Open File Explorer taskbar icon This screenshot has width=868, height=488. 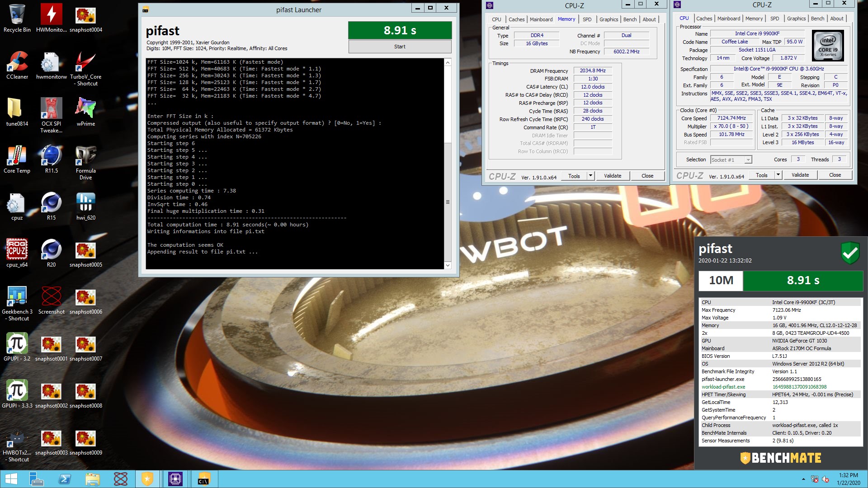pos(93,479)
